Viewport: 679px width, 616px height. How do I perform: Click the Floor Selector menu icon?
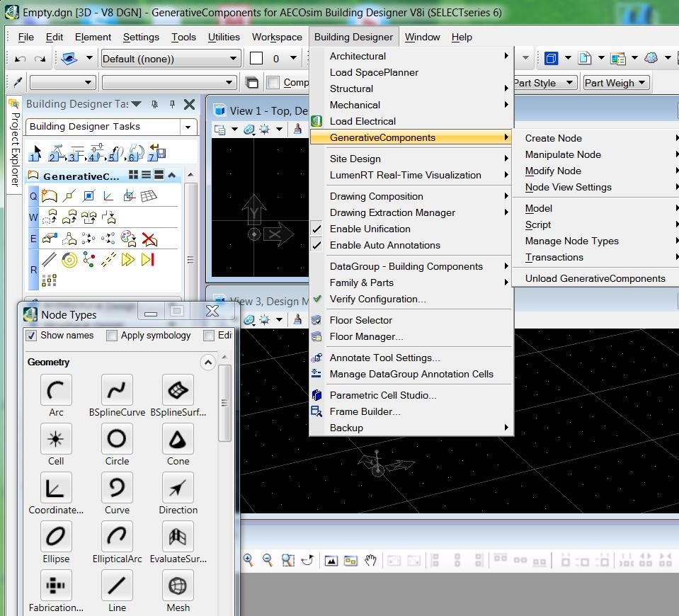click(316, 320)
